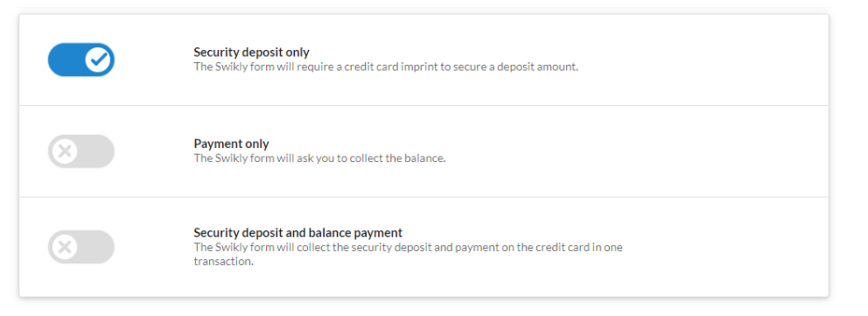Click gray track of the bottom switch
This screenshot has height=316, width=868.
(96, 247)
